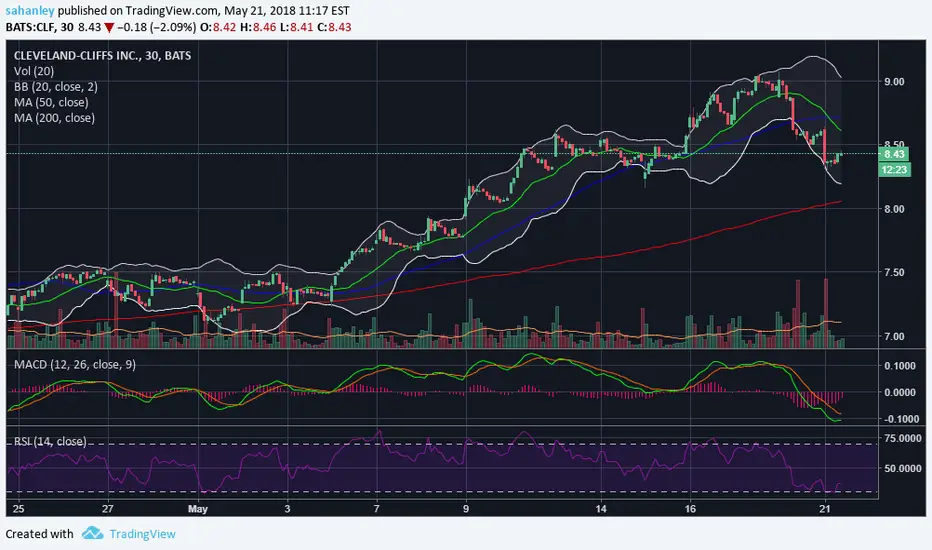The width and height of the screenshot is (932, 550).
Task: Click date 9 on time axis
Action: coord(466,509)
